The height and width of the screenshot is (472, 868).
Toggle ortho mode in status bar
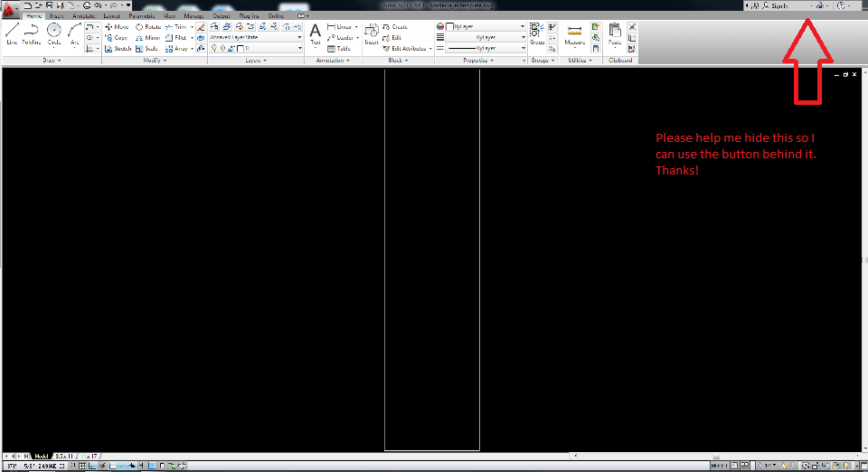click(x=92, y=466)
